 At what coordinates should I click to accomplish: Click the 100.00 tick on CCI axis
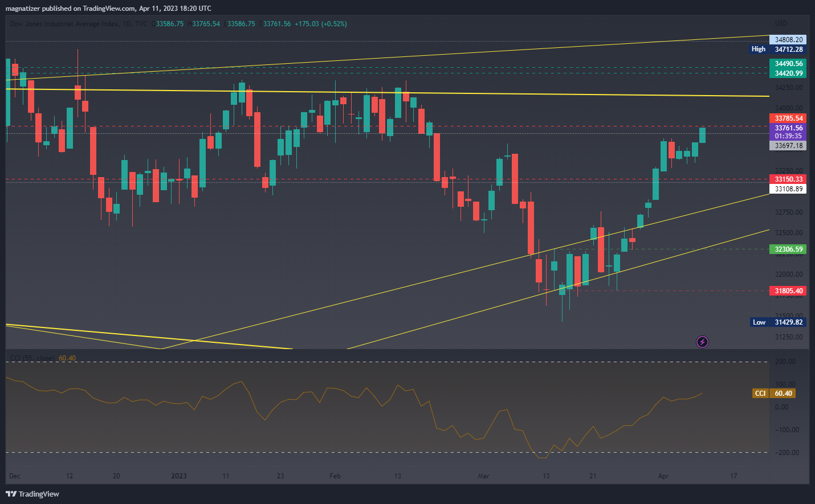pyautogui.click(x=785, y=384)
